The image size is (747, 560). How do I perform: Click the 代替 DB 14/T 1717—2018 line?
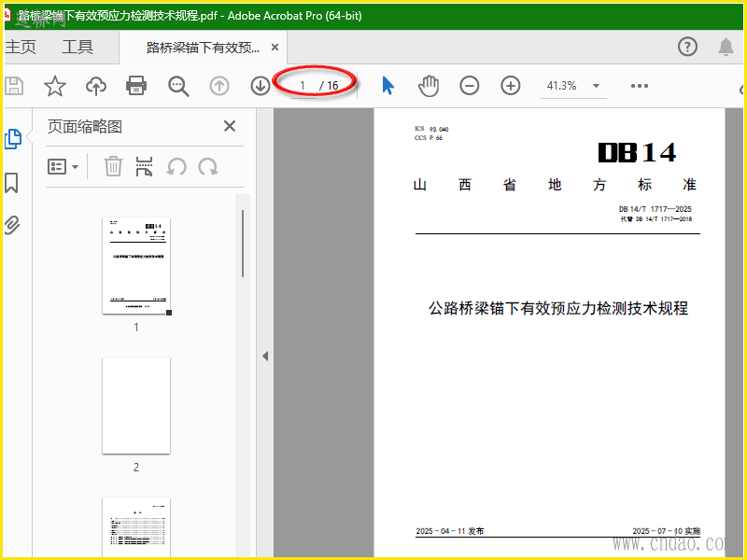point(656,219)
